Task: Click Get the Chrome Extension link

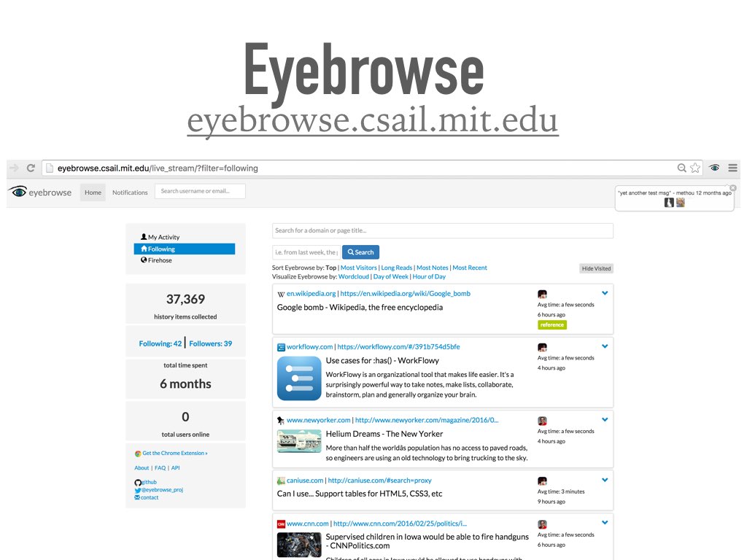Action: point(175,454)
